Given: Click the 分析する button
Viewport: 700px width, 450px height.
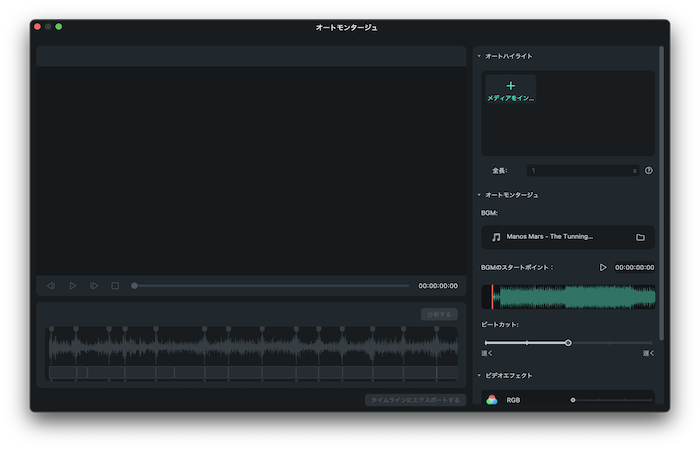Looking at the screenshot, I should [439, 314].
